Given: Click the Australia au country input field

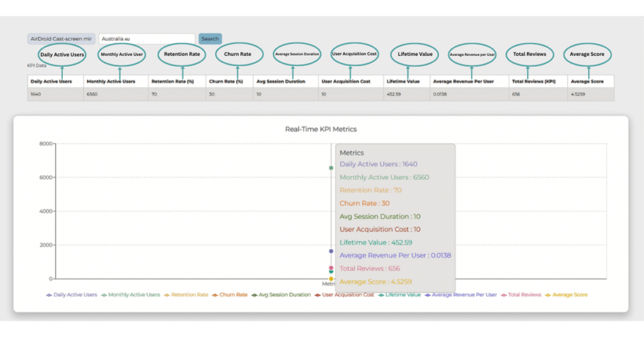Looking at the screenshot, I should (147, 39).
